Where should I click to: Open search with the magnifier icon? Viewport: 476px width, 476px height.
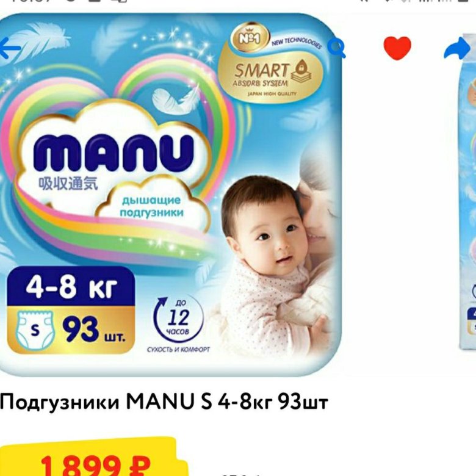337,48
